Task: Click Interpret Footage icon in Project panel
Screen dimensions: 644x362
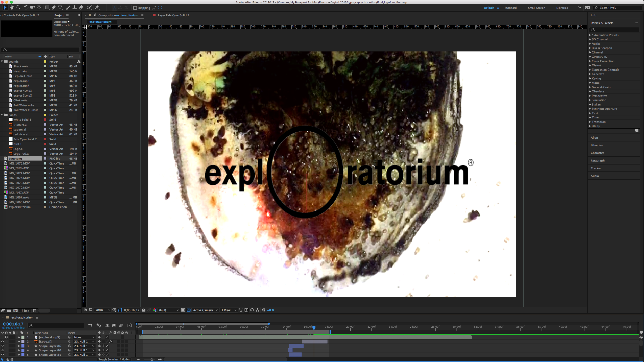Action: [x=3, y=311]
